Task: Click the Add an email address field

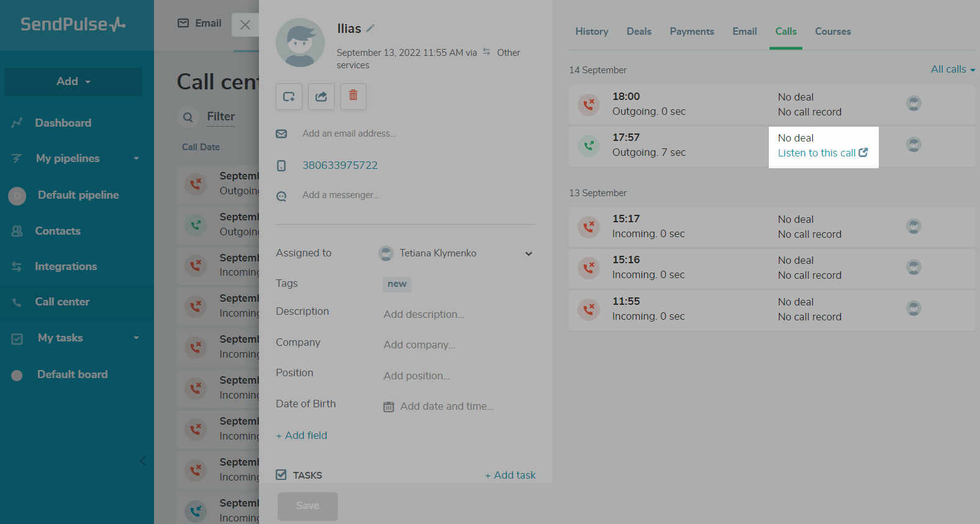Action: (x=349, y=133)
